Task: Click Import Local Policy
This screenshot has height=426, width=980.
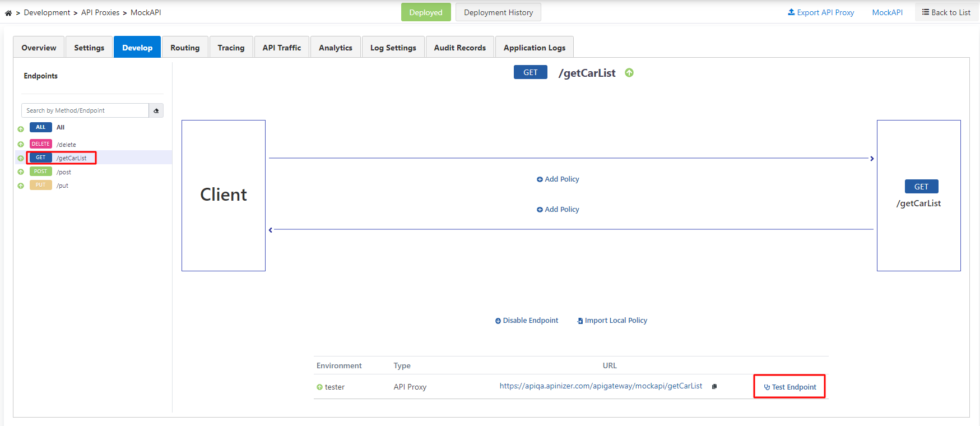Action: (x=612, y=321)
